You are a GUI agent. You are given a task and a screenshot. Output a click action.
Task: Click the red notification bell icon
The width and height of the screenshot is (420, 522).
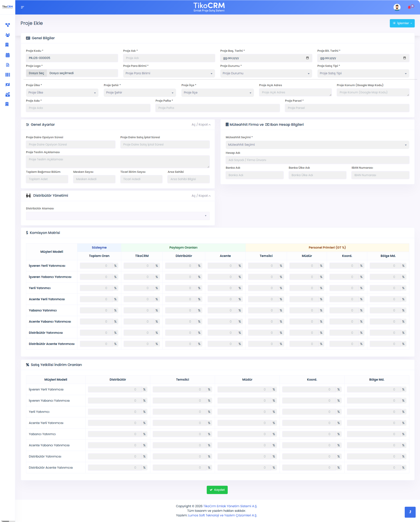(409, 7)
